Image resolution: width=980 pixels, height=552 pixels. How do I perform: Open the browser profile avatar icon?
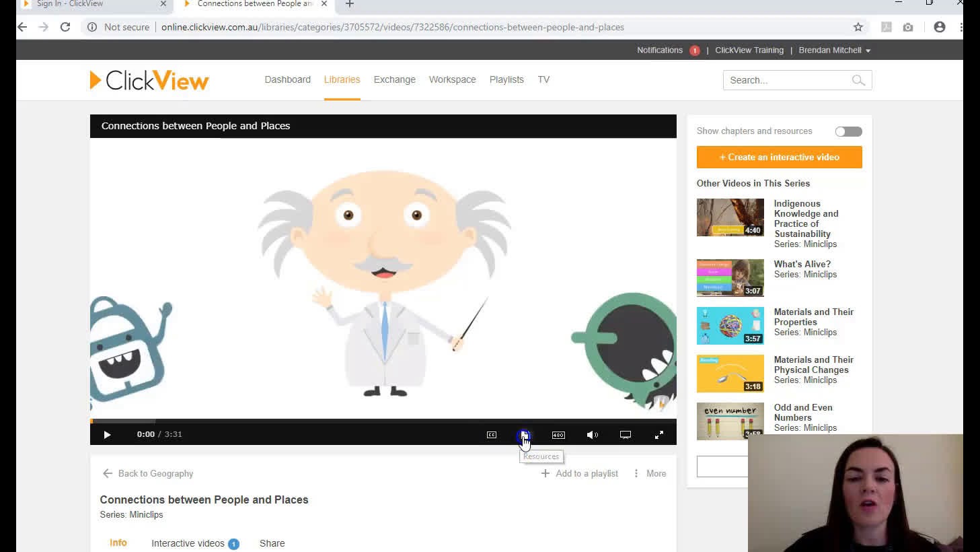tap(940, 27)
